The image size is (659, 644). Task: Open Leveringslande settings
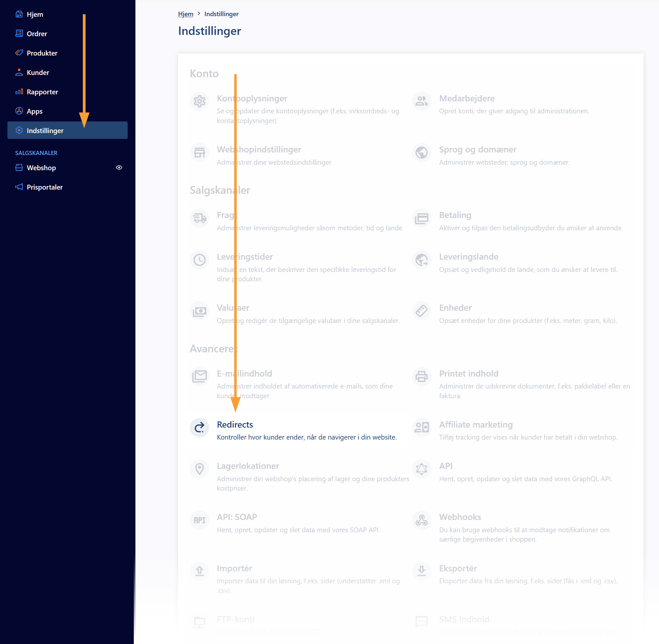[x=468, y=257]
